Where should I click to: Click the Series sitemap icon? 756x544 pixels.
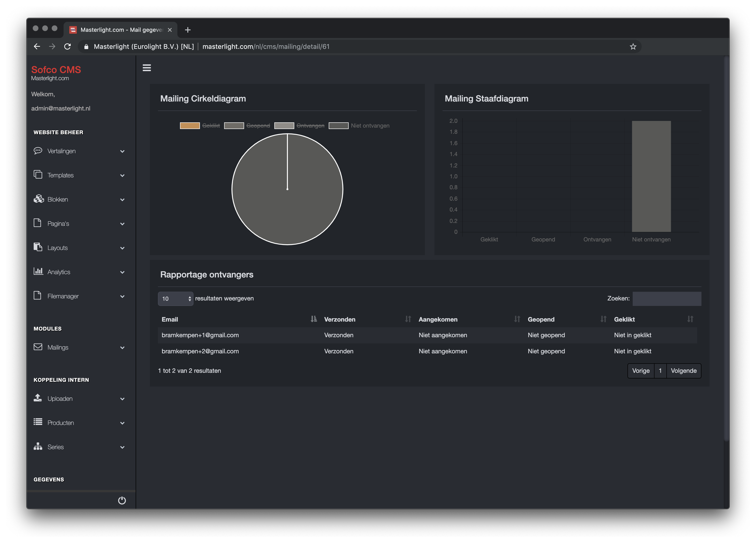pyautogui.click(x=38, y=446)
